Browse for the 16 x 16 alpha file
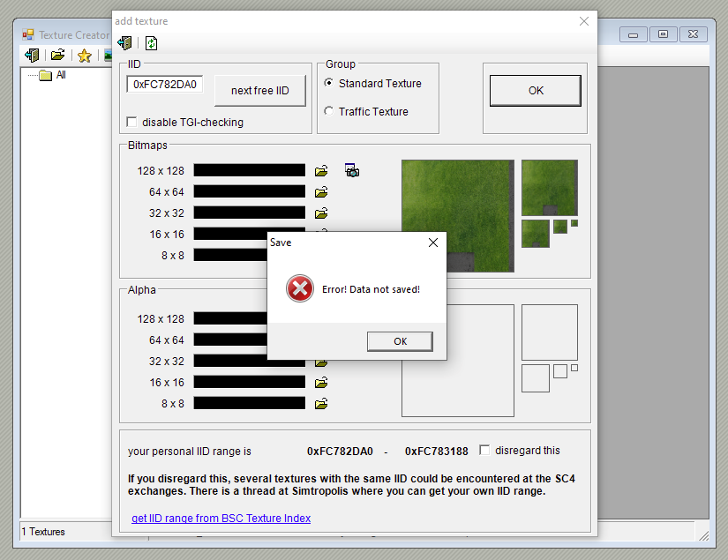Viewport: 728px width, 560px height. click(x=321, y=383)
